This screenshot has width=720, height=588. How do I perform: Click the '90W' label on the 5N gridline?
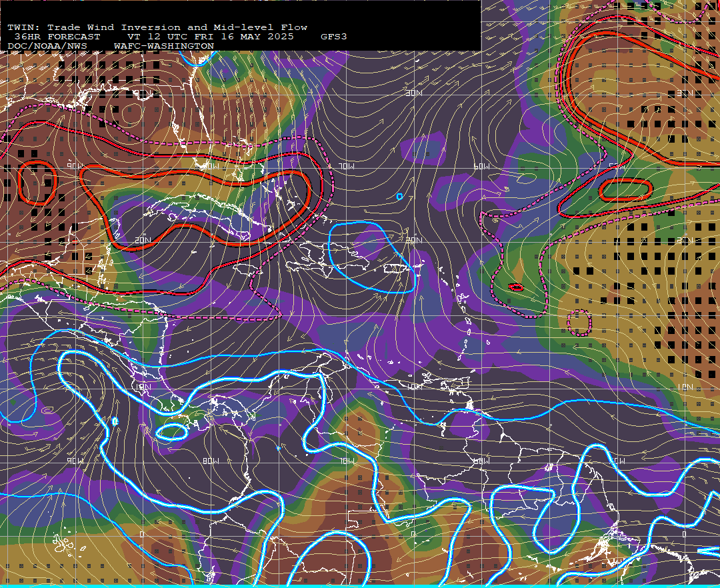tap(75, 461)
